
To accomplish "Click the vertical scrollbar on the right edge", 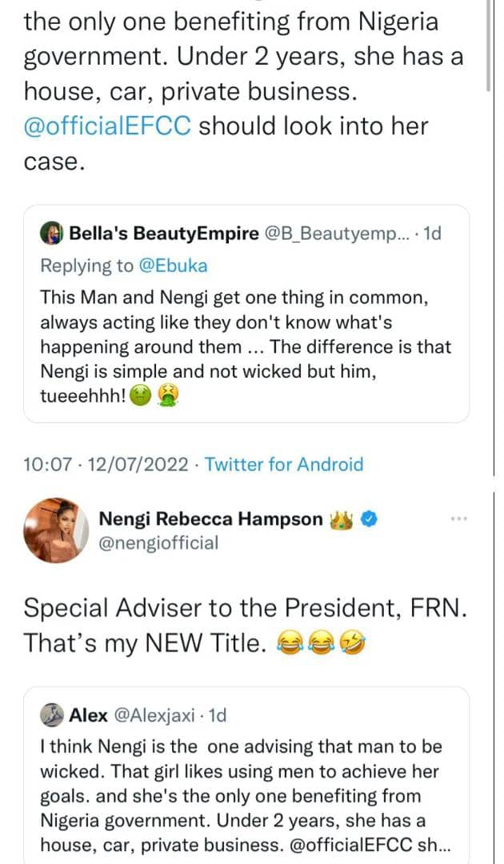I will [x=489, y=48].
